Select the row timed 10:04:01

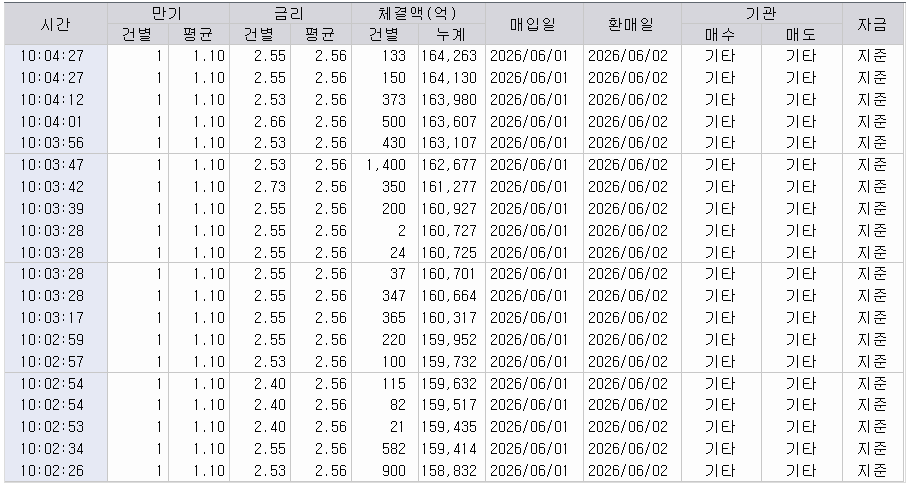[x=453, y=122]
